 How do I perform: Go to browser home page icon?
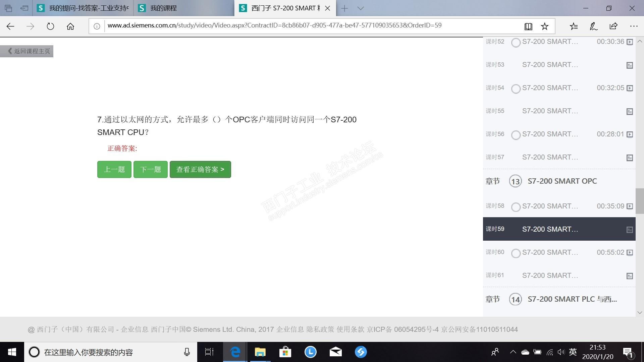point(70,26)
